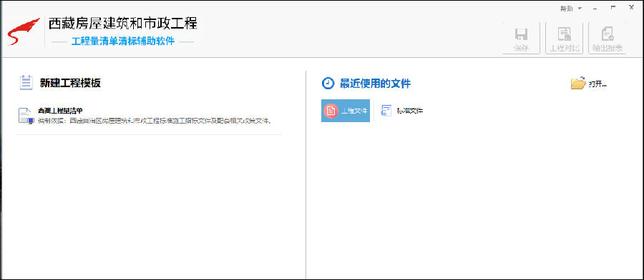Image resolution: width=644 pixels, height=280 pixels.
Task: Close the application window
Action: pos(631,7)
